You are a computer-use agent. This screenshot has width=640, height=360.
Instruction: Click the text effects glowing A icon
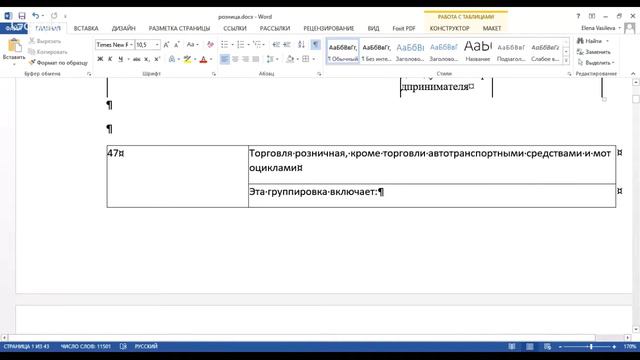[172, 59]
